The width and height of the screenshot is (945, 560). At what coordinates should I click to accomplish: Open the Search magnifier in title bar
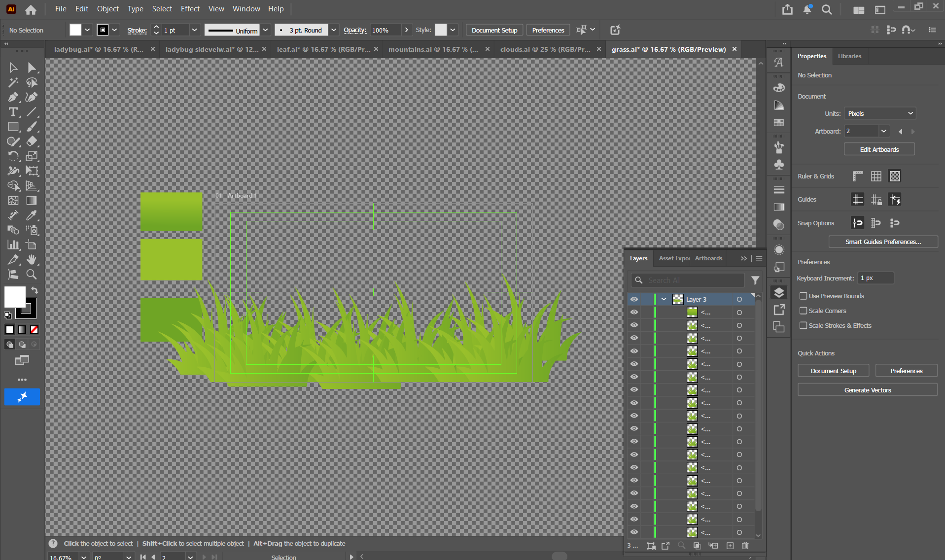[827, 9]
